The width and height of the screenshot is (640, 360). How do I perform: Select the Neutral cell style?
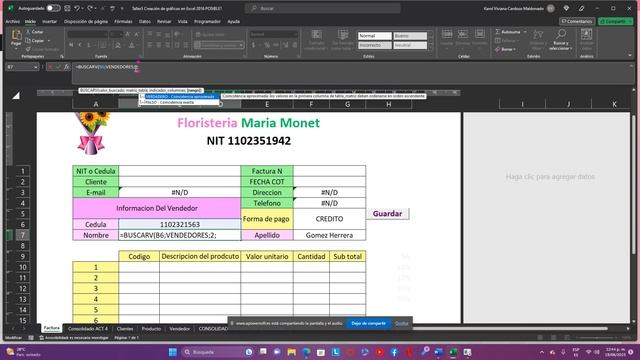click(410, 45)
